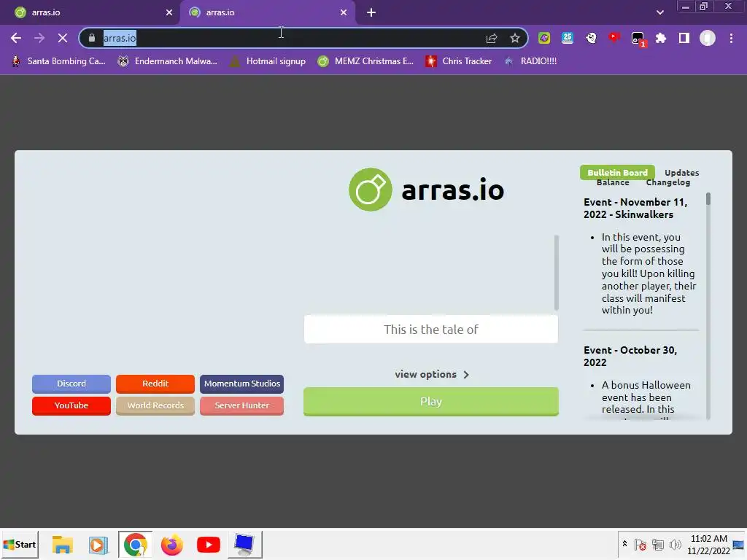This screenshot has height=560, width=747.
Task: Go back with the browser back arrow
Action: [16, 38]
